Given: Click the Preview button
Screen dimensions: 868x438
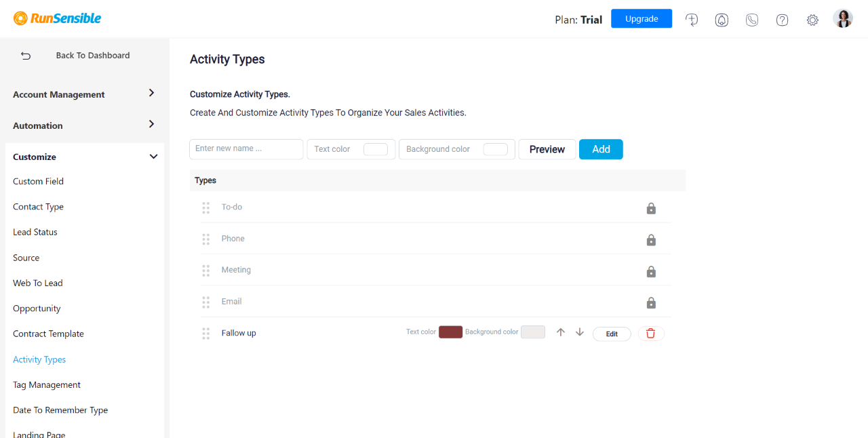Looking at the screenshot, I should pyautogui.click(x=547, y=149).
